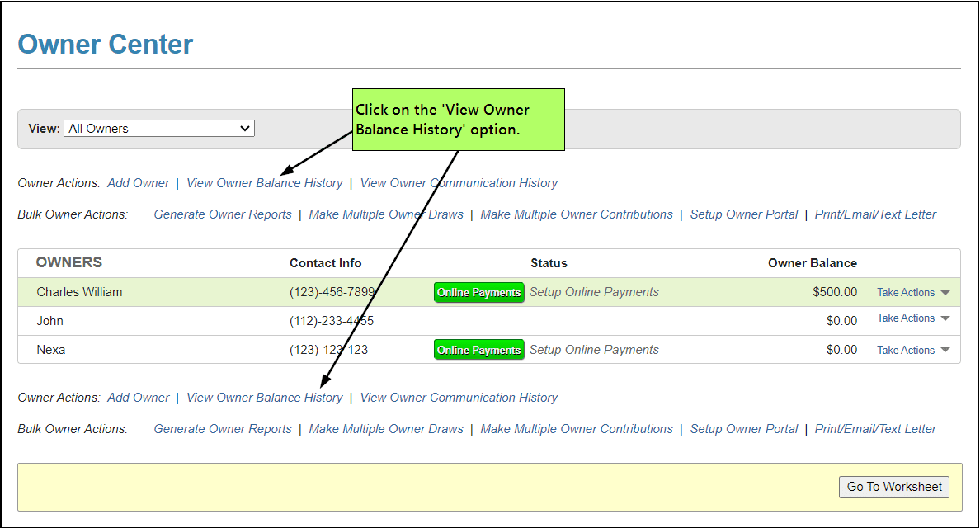Viewport: 980px width, 528px height.
Task: Click bottom 'Add Owner' link below table
Action: click(x=138, y=398)
